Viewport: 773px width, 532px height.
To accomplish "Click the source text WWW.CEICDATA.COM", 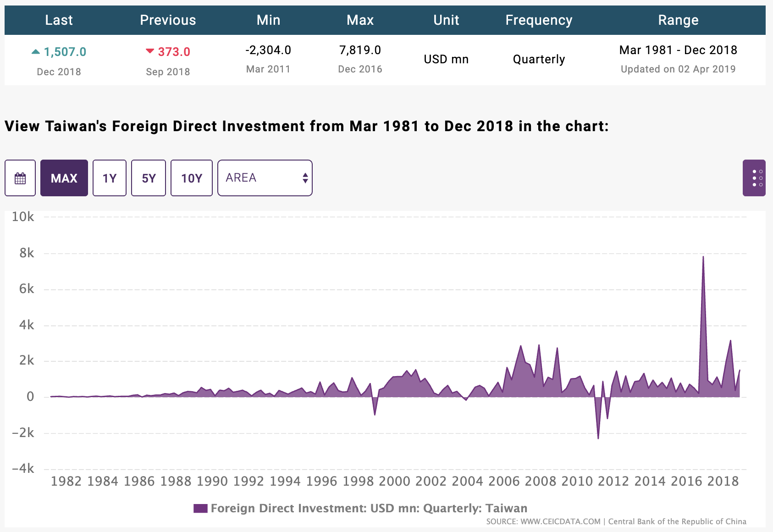I will (560, 521).
